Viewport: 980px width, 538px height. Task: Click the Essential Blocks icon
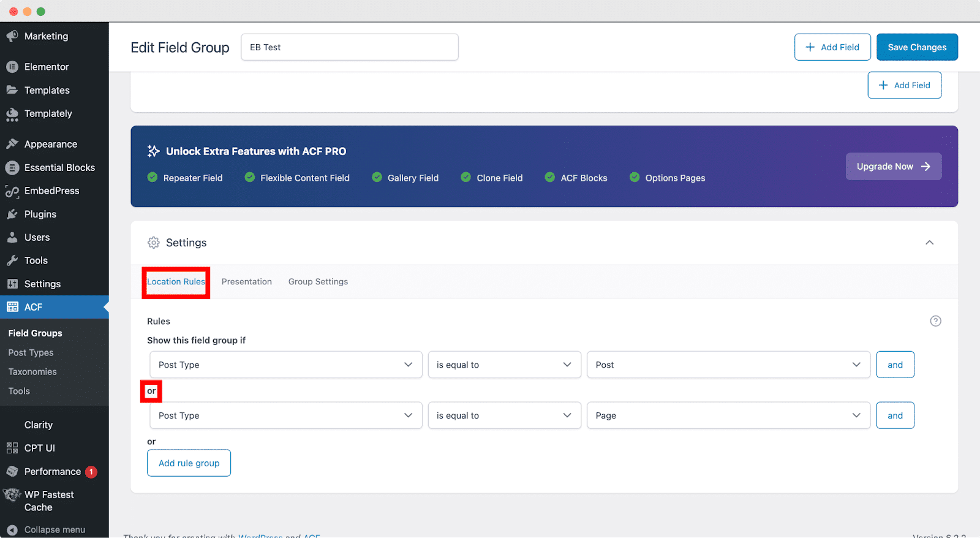(x=12, y=167)
